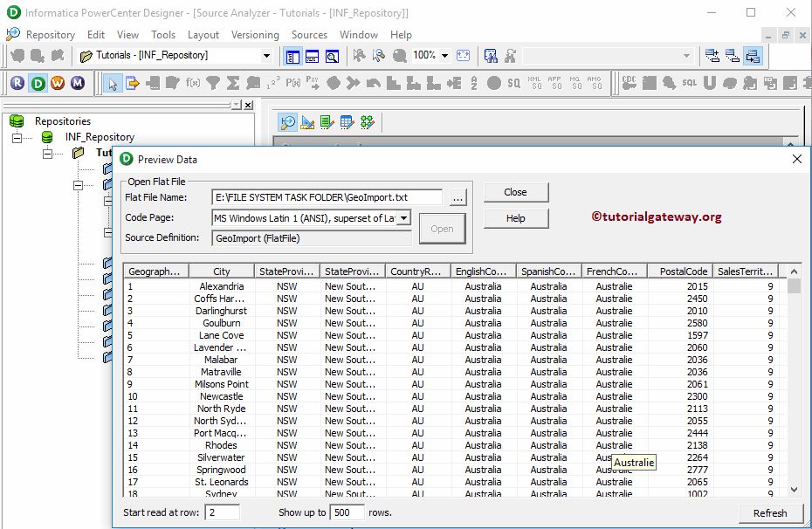The image size is (812, 529).
Task: Toggle the Overview window magnifier icon
Action: pyautogui.click(x=332, y=56)
